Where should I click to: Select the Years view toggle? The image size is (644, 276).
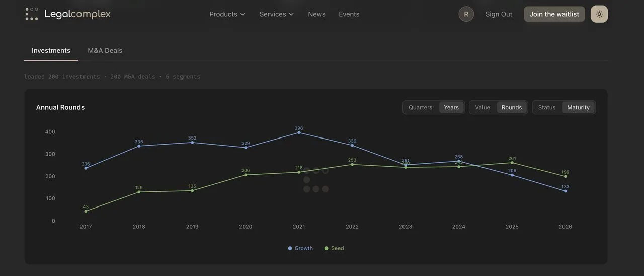click(x=451, y=107)
